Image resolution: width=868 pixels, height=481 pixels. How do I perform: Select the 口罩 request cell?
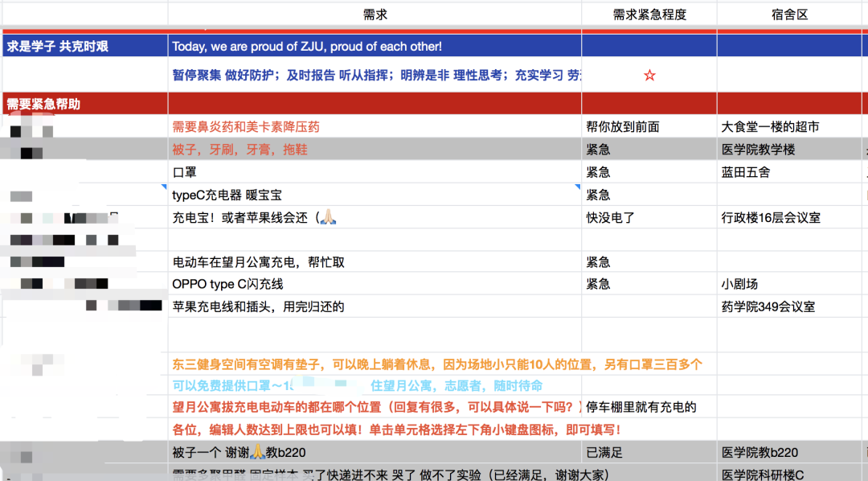(241, 171)
